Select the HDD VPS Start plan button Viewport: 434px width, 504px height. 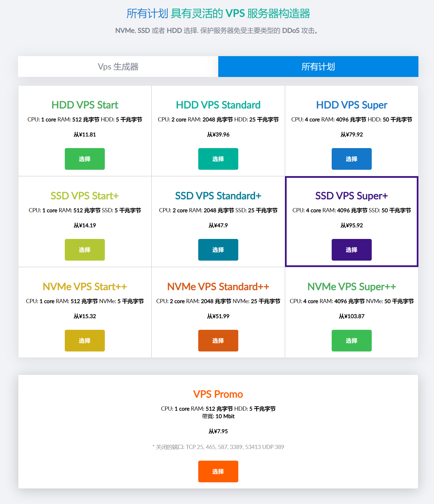[85, 159]
